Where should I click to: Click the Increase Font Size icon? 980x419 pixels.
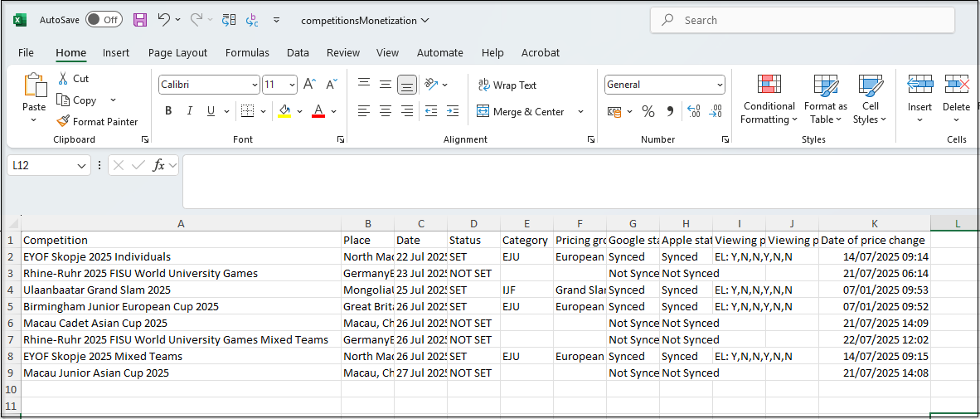pyautogui.click(x=309, y=85)
